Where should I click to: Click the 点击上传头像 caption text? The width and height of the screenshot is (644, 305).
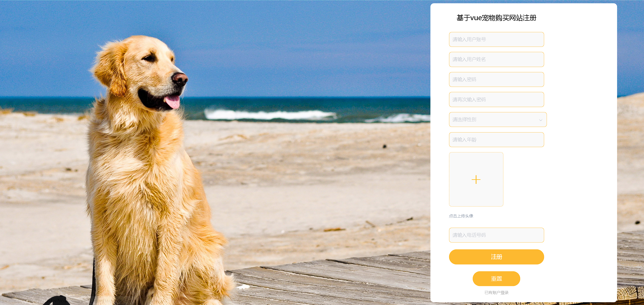(x=461, y=216)
